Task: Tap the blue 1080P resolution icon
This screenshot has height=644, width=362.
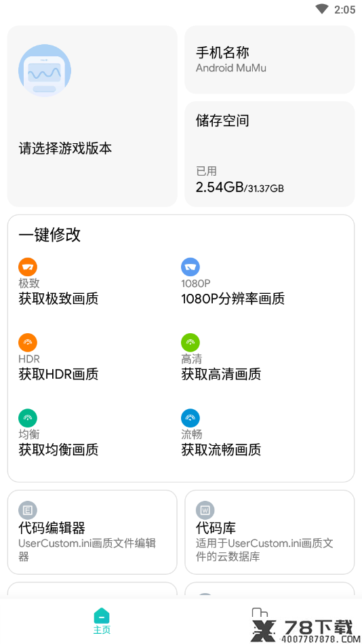Action: coord(190,267)
